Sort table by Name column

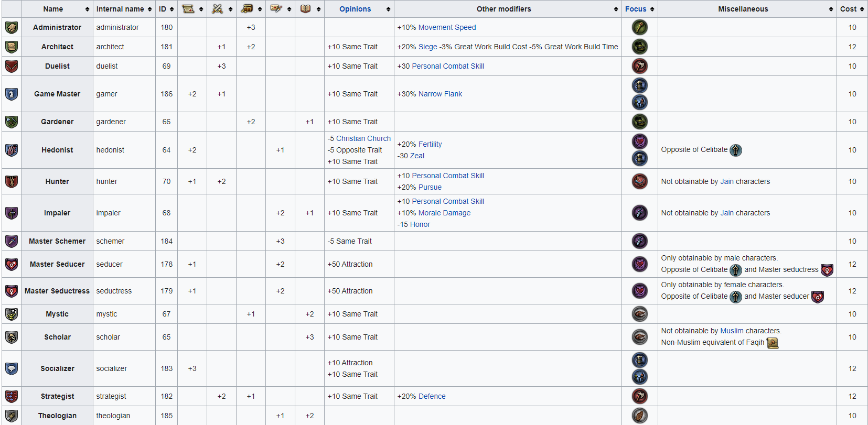(x=57, y=9)
